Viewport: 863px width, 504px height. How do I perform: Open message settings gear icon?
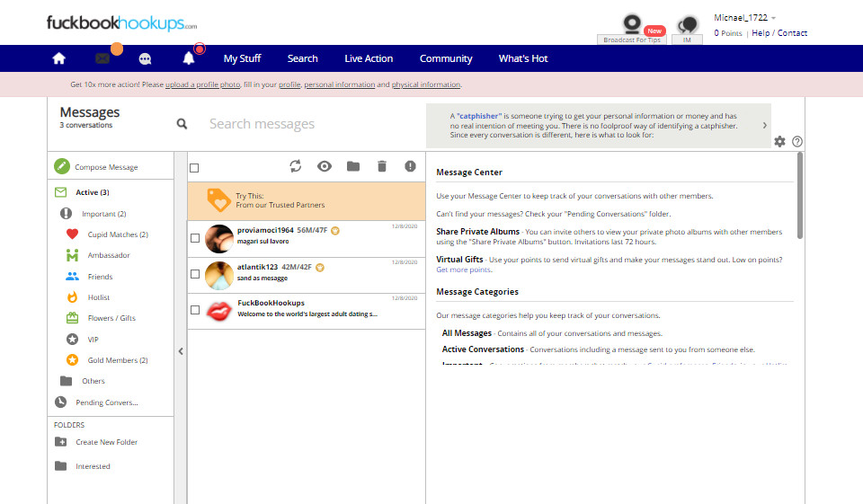tap(779, 142)
